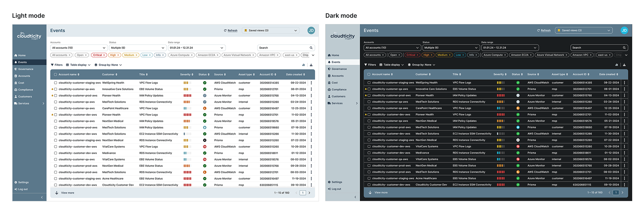The width and height of the screenshot is (644, 217).
Task: Open JD user avatar in dark mode
Action: coord(624,30)
